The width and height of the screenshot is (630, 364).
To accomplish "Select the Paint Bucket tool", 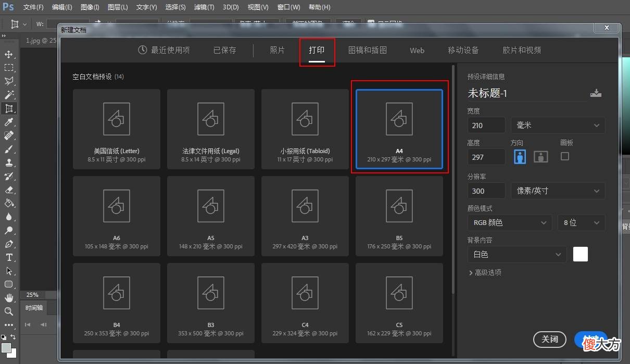I will click(9, 203).
